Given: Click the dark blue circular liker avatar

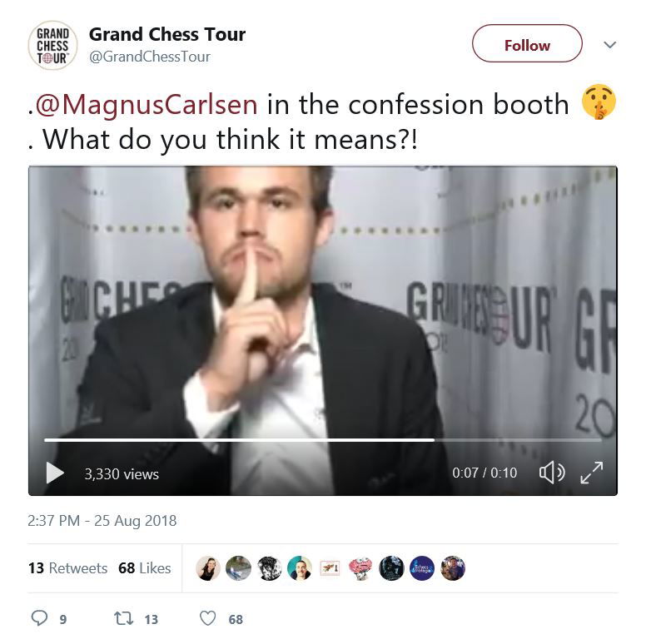Looking at the screenshot, I should [x=422, y=568].
